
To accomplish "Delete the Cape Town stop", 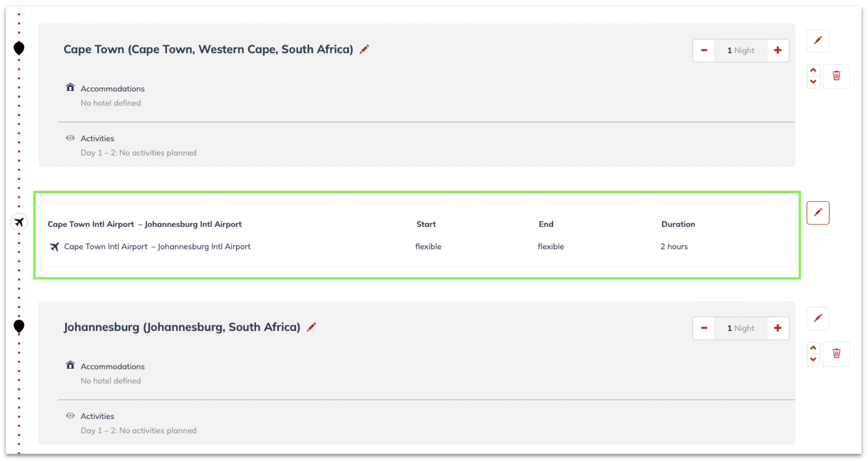I will (x=836, y=76).
